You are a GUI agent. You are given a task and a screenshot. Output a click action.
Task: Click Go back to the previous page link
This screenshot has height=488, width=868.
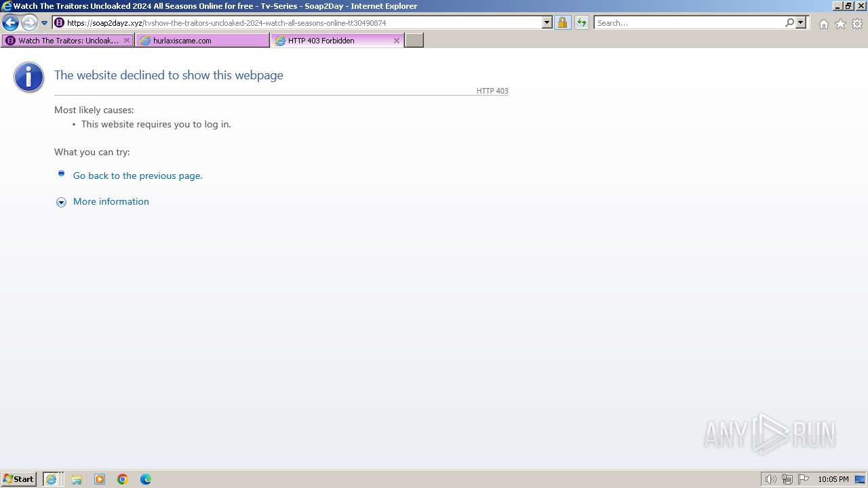coord(138,176)
